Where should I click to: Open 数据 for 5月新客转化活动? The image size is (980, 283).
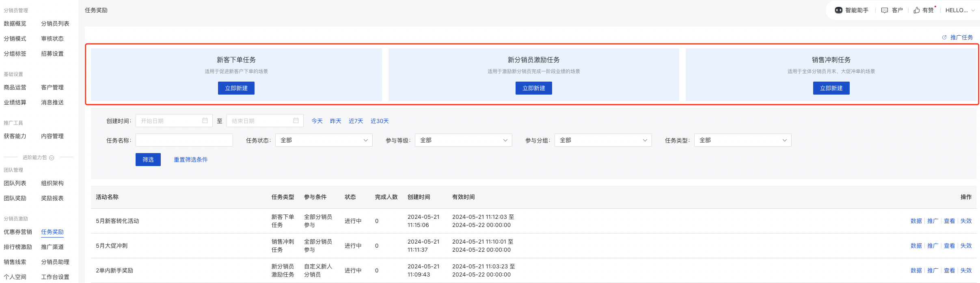pyautogui.click(x=916, y=221)
